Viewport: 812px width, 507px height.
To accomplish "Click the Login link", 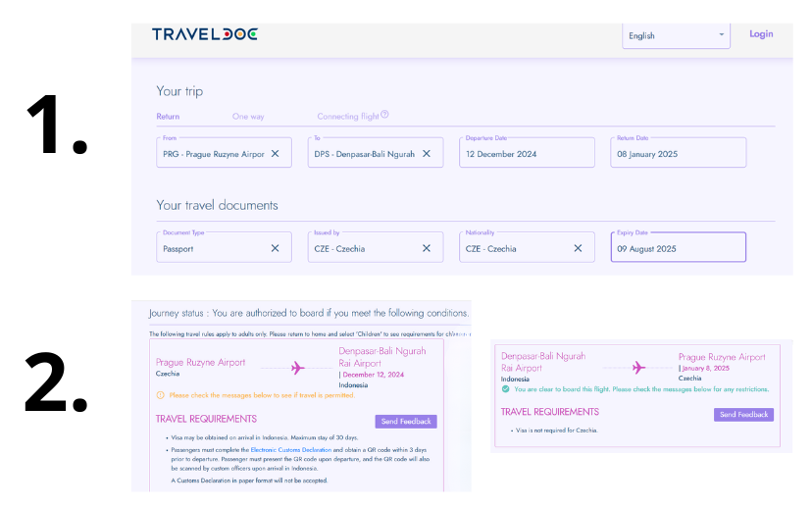I will (761, 34).
